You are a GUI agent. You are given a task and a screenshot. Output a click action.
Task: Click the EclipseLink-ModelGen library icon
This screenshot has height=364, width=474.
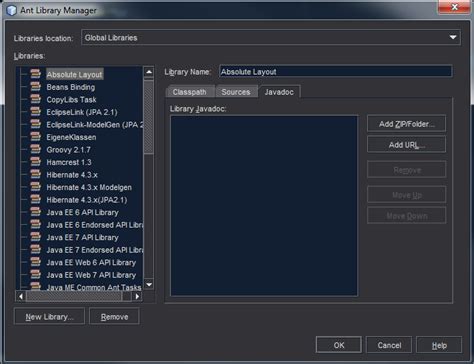pos(35,124)
